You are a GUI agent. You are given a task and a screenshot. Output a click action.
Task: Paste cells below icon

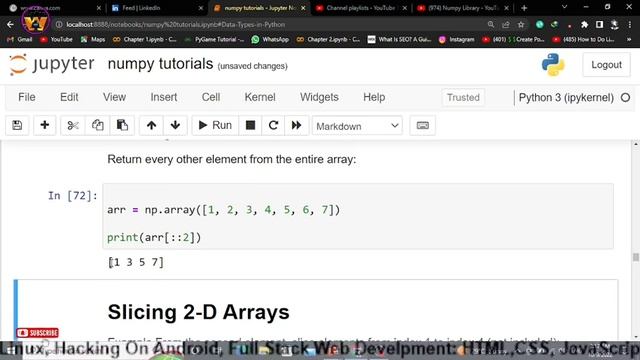click(x=122, y=125)
